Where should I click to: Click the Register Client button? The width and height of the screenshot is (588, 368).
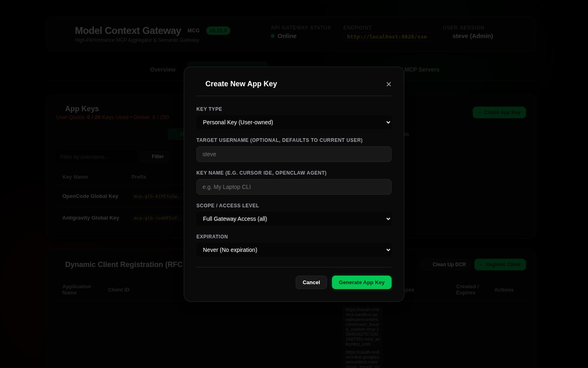tap(500, 265)
